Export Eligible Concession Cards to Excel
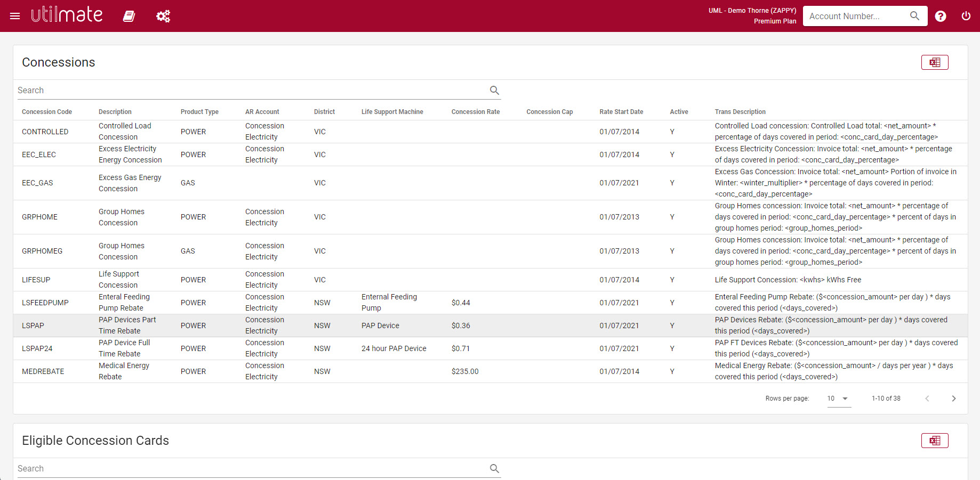Viewport: 980px width, 480px height. click(935, 441)
